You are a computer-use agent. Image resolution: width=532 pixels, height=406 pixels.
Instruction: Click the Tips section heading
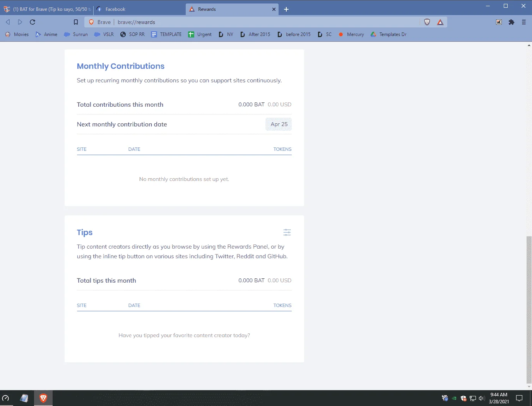pyautogui.click(x=85, y=232)
